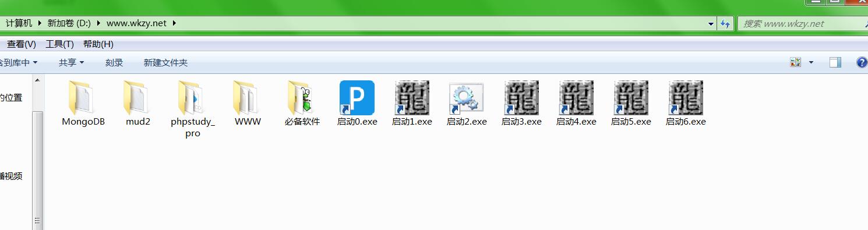Select the phpstudy_pro folder
The height and width of the screenshot is (230, 868).
click(193, 109)
